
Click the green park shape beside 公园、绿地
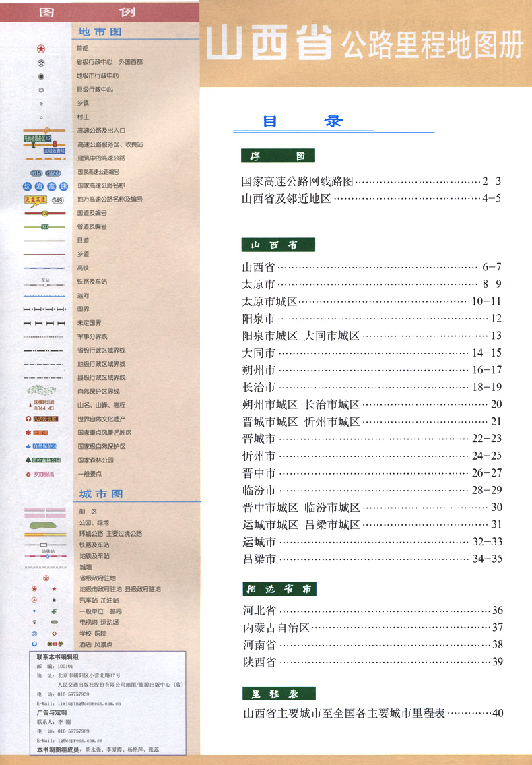pyautogui.click(x=43, y=526)
